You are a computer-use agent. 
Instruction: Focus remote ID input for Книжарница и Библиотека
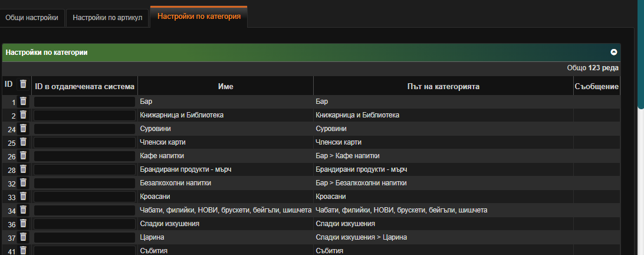click(x=84, y=115)
